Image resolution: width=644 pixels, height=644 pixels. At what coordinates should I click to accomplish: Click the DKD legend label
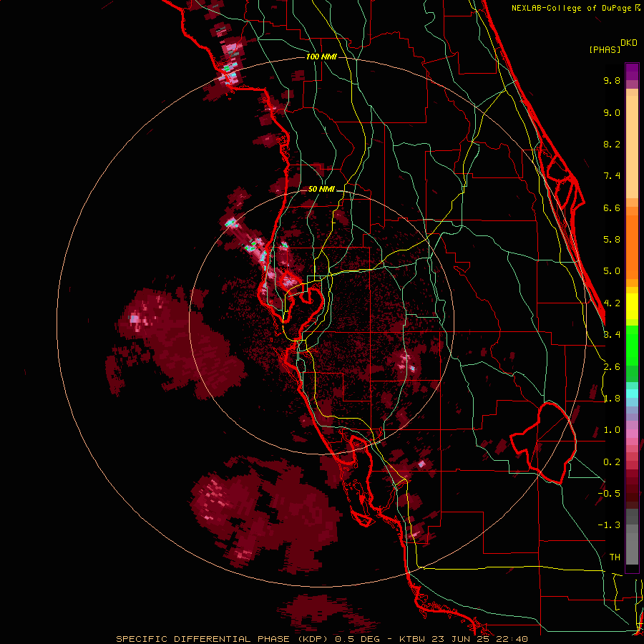tap(628, 43)
